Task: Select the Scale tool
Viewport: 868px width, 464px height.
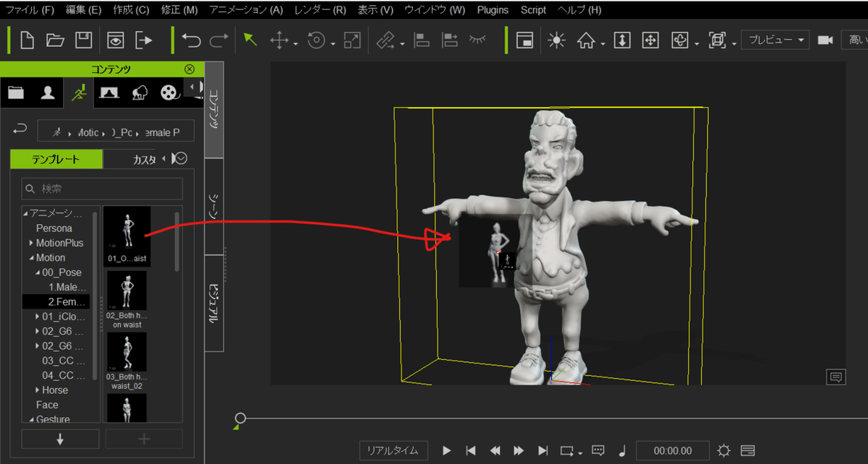Action: [x=352, y=40]
